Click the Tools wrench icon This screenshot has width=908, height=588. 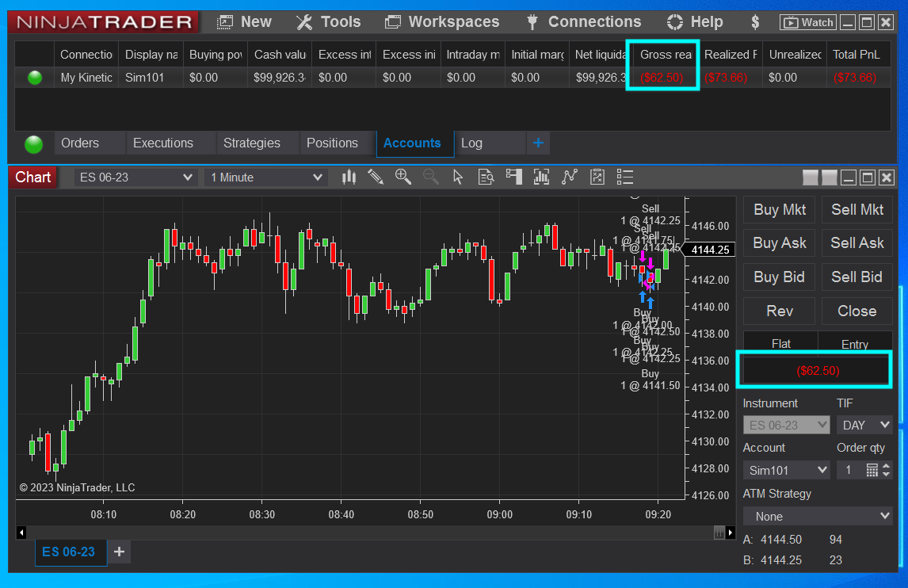click(x=304, y=23)
